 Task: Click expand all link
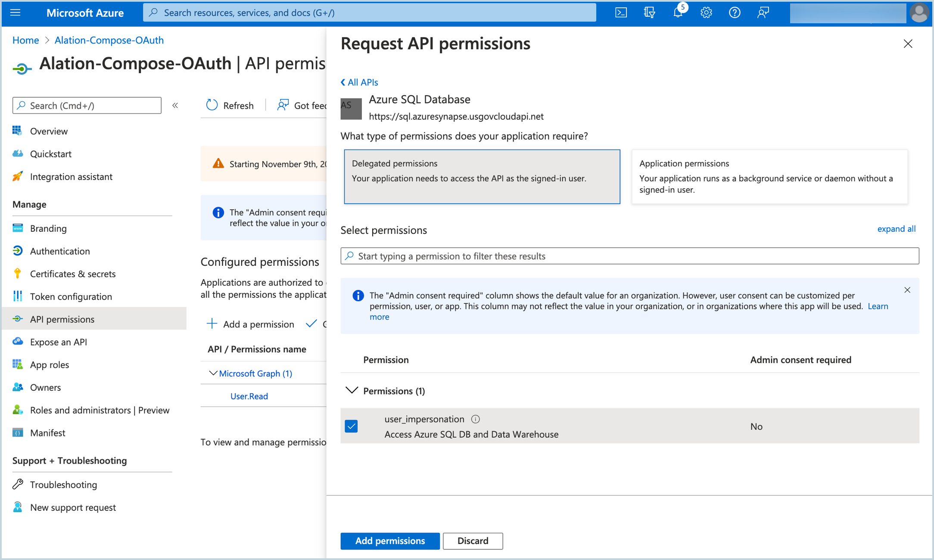(896, 229)
